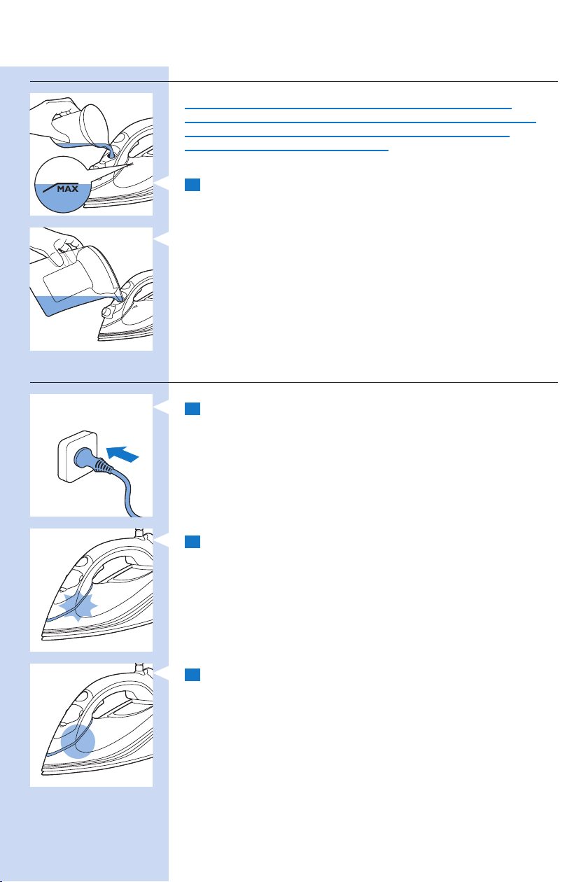Click the blue step square beside MAX illustration

(x=194, y=185)
